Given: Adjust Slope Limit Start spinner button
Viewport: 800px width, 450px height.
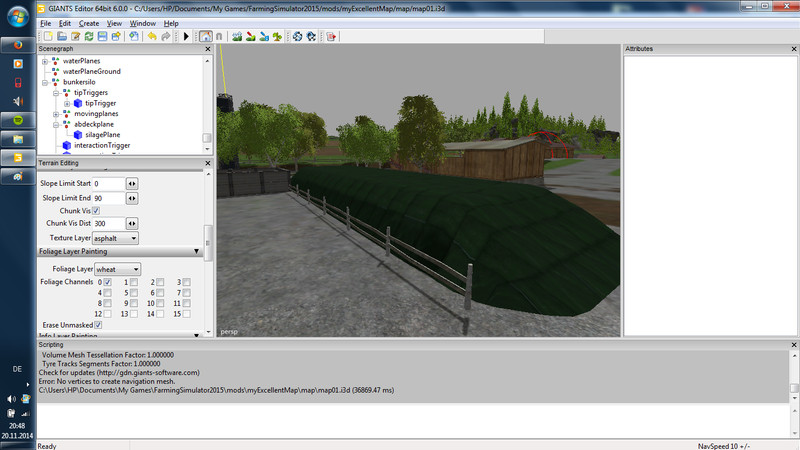Looking at the screenshot, I should (132, 184).
